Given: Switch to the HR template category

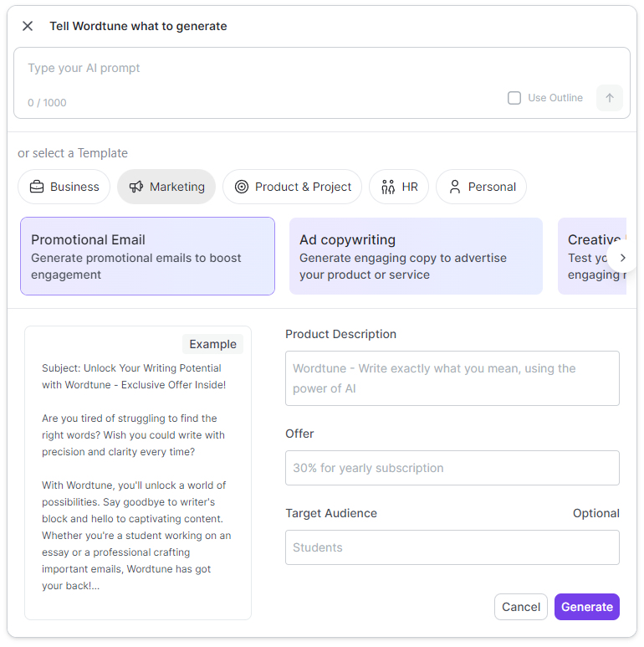Looking at the screenshot, I should pyautogui.click(x=399, y=187).
